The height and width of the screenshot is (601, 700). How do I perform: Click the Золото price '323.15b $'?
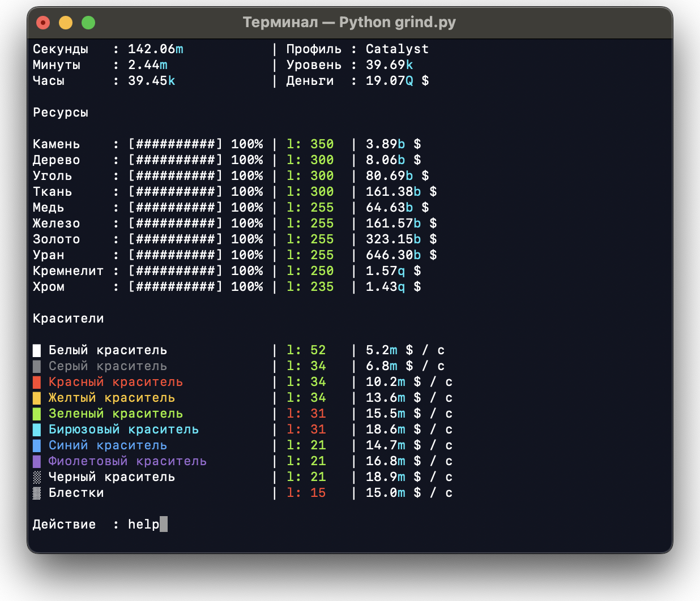[x=402, y=239]
